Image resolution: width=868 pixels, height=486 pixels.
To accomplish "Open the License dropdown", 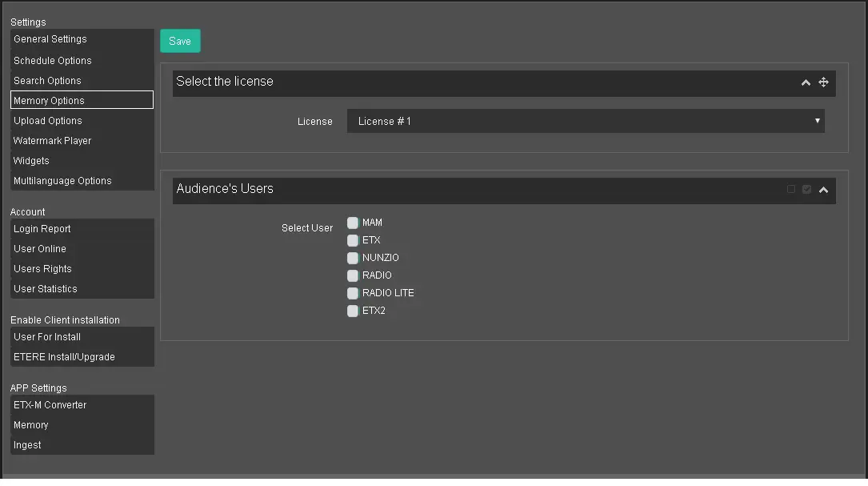I will pyautogui.click(x=585, y=122).
